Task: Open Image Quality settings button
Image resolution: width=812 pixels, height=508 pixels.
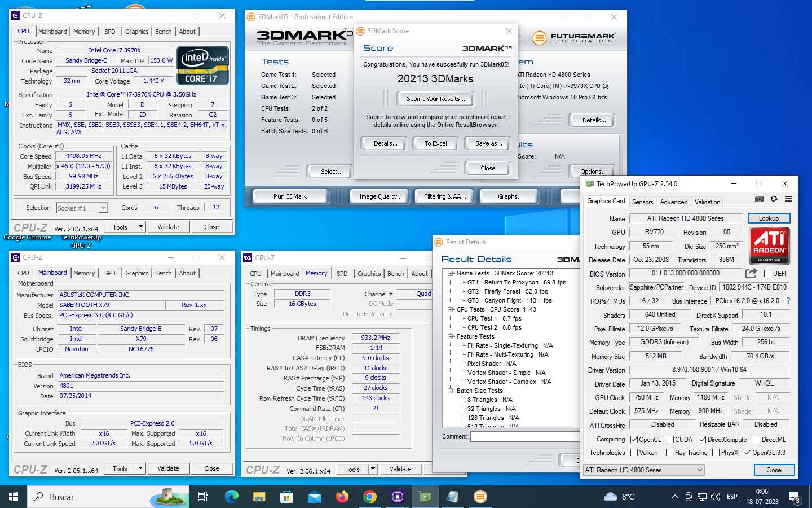Action: point(381,196)
